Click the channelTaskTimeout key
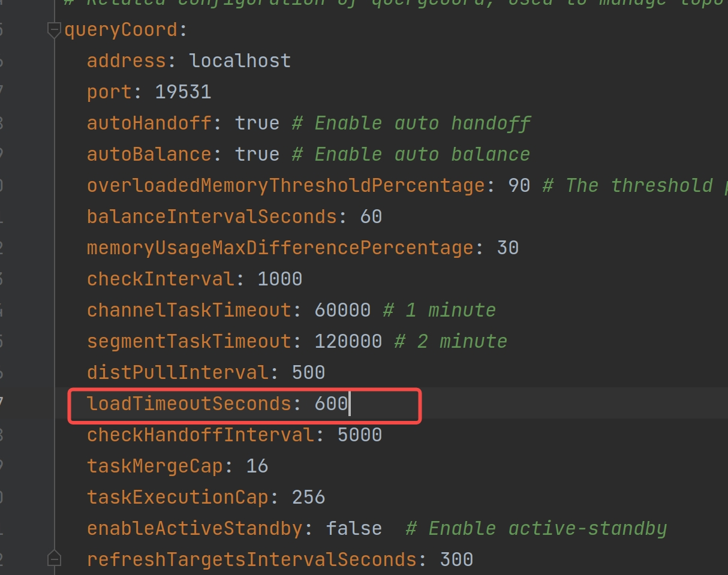728x575 pixels. coord(189,310)
